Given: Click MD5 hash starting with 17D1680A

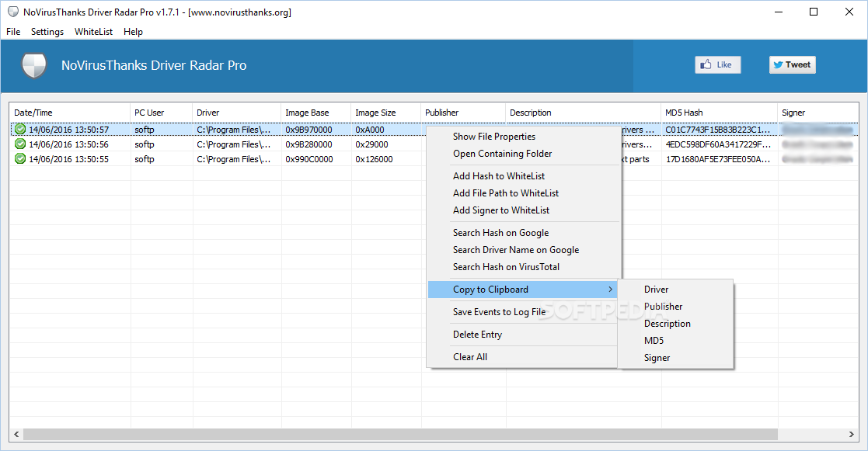Looking at the screenshot, I should [717, 159].
